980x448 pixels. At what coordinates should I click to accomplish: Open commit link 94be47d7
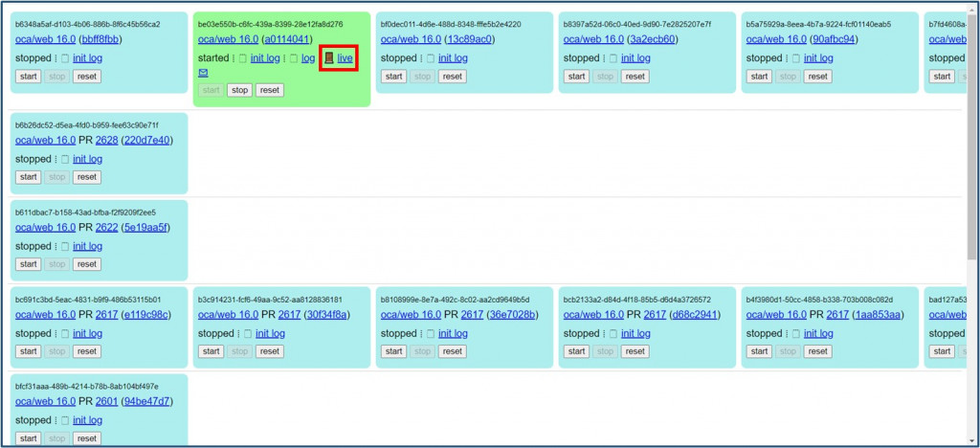coord(146,401)
